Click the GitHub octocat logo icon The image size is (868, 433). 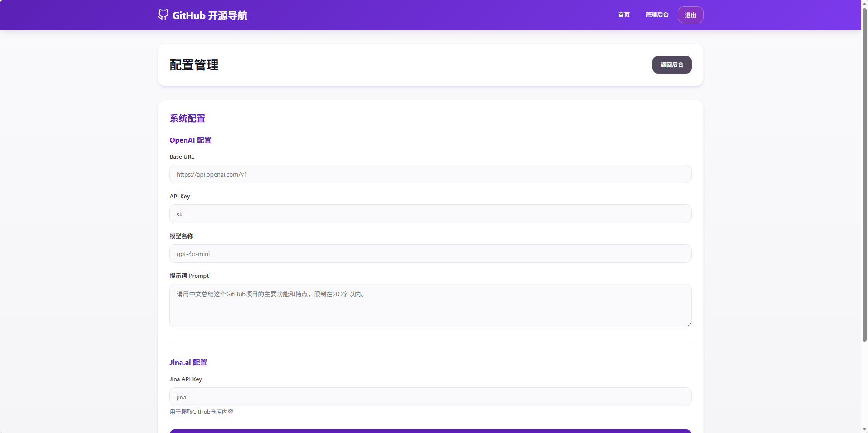coord(163,15)
